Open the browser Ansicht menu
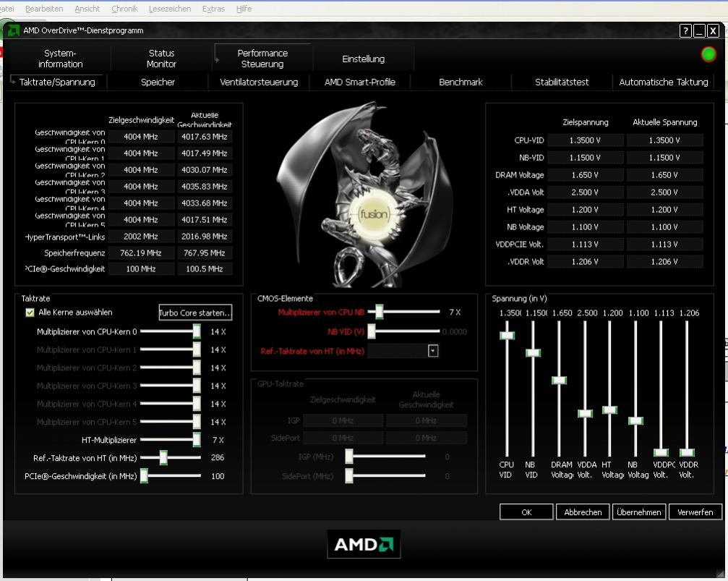 (x=87, y=9)
